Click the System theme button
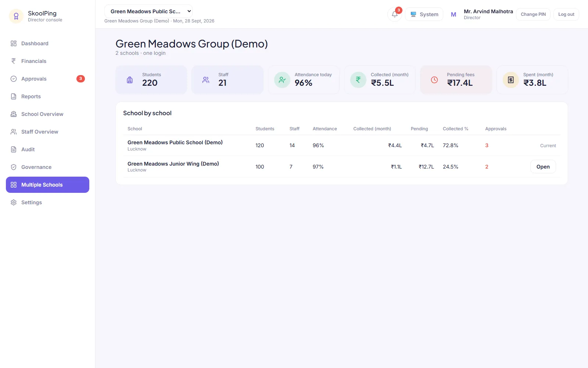Screen dimensions: 588x368 (424, 14)
